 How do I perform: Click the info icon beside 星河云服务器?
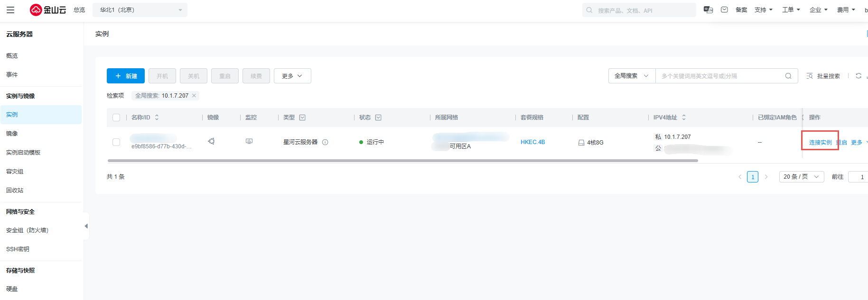point(325,142)
